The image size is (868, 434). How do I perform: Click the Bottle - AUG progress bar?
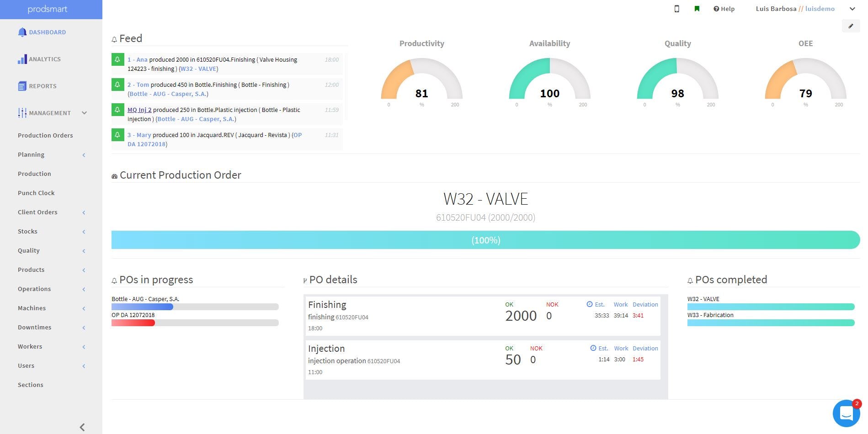point(195,307)
